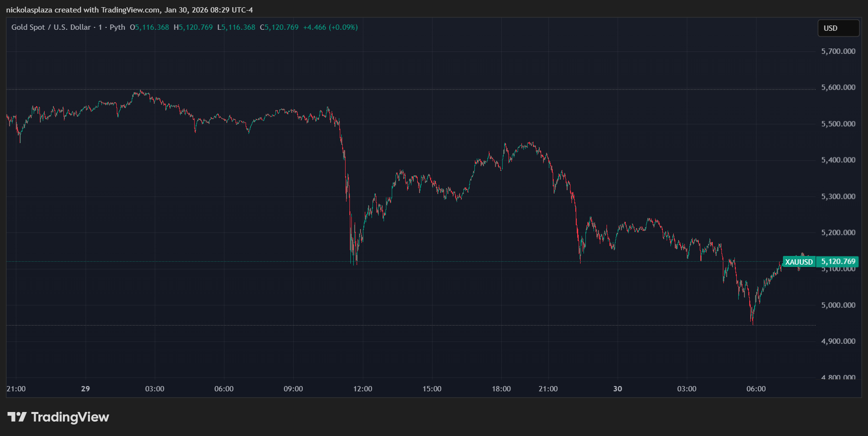The image size is (868, 436).
Task: Click the TradingView logo icon
Action: (x=17, y=417)
